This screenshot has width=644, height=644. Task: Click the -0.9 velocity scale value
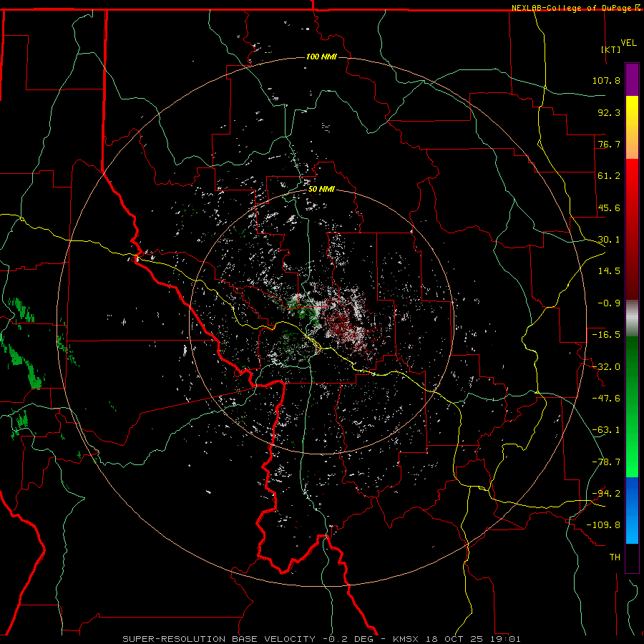point(609,303)
